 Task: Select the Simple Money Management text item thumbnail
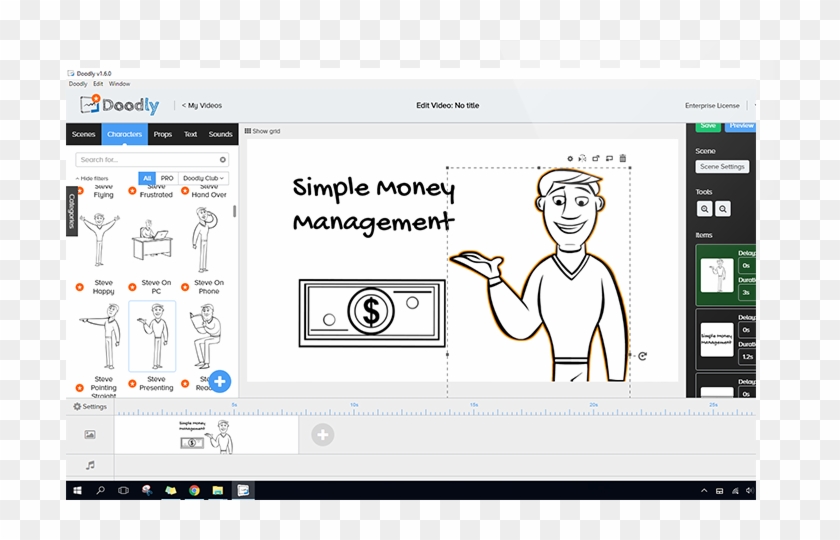click(717, 340)
